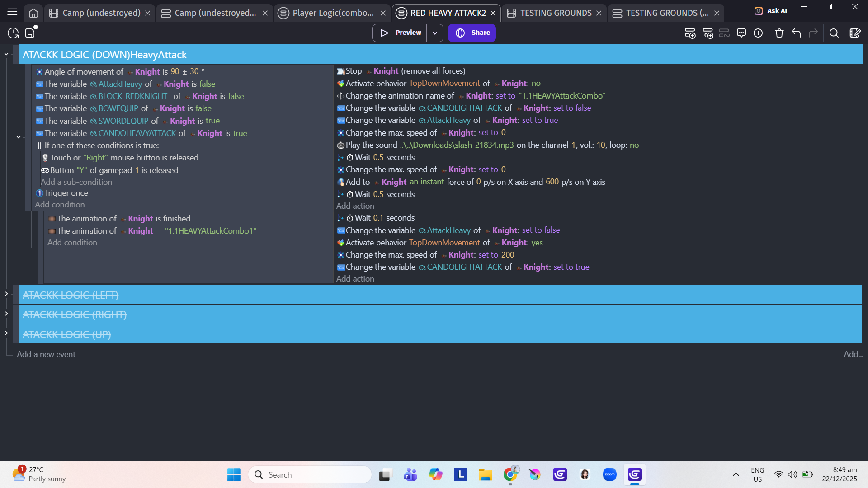Screen dimensions: 868x488
Task: Switch to the TESTING GROUNDS scene tab
Action: (555, 13)
